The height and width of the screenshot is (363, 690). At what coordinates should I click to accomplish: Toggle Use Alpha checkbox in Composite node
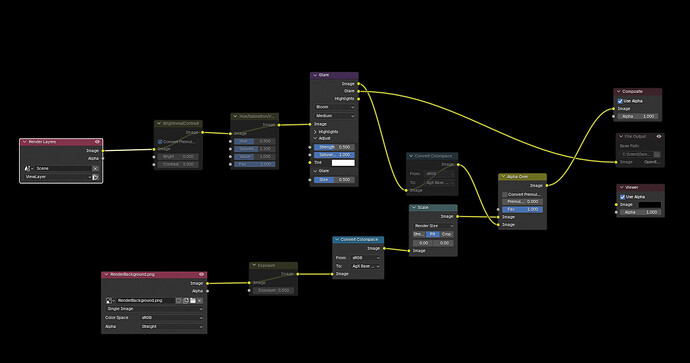[x=620, y=101]
